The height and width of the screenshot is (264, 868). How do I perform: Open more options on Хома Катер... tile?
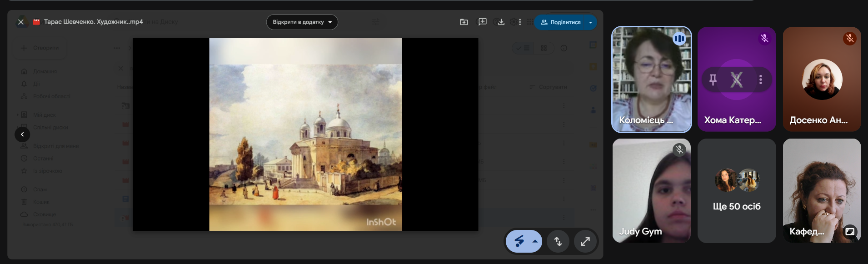point(760,80)
